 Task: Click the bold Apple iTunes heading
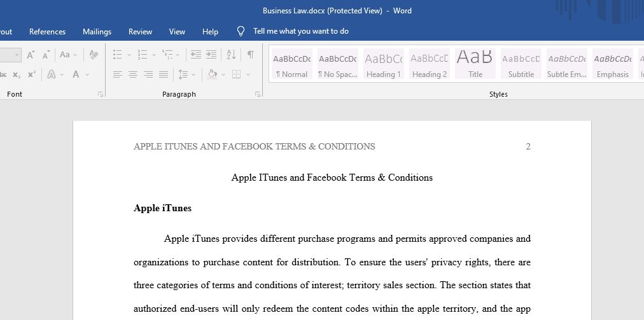[x=163, y=208]
